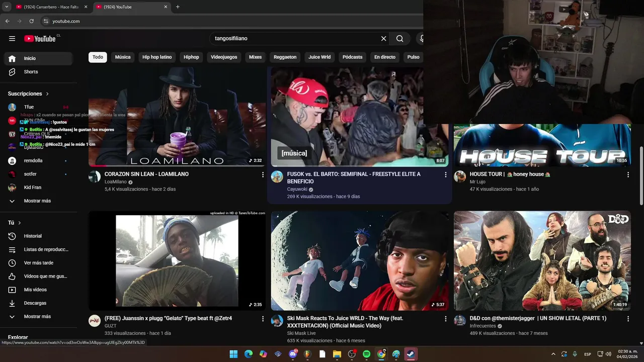Image resolution: width=644 pixels, height=362 pixels.
Task: Click the youtube.com address bar
Action: pyautogui.click(x=231, y=21)
